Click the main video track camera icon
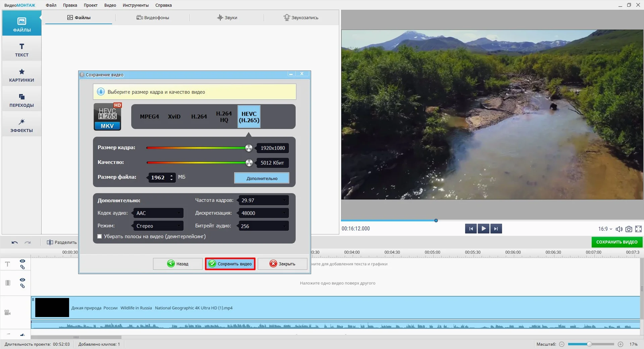The width and height of the screenshot is (644, 349). (7, 312)
